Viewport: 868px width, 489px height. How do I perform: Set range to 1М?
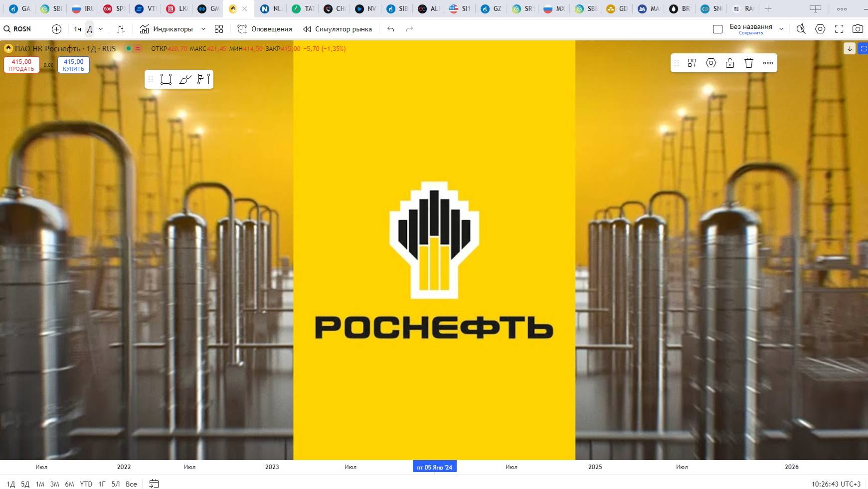point(40,484)
